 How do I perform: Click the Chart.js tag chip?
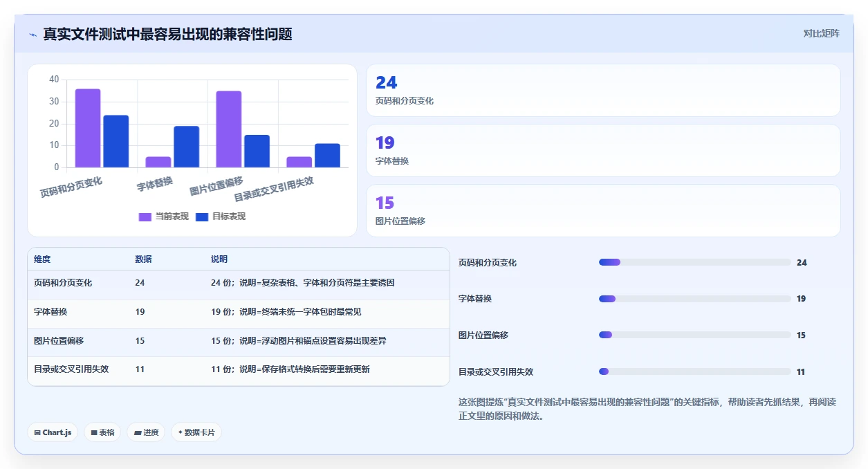point(53,432)
